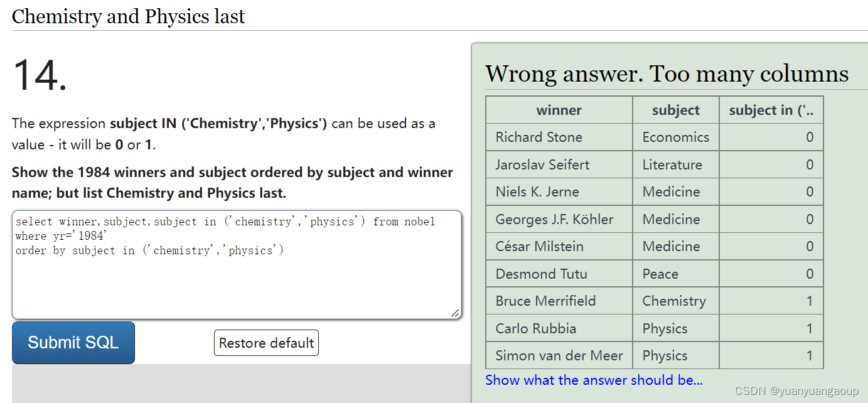Screen dimensions: 868x403
Task: Click the Simon van der Meer row
Action: (559, 355)
